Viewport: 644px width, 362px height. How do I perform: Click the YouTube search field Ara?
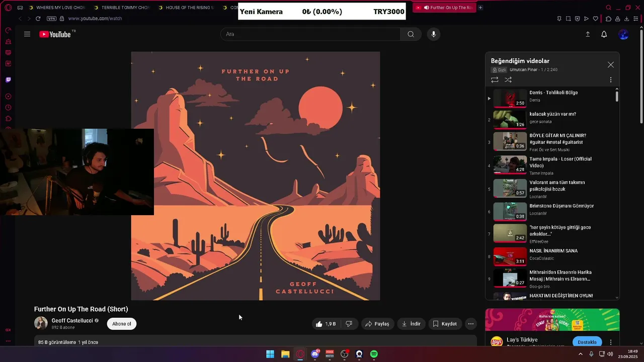(x=310, y=34)
